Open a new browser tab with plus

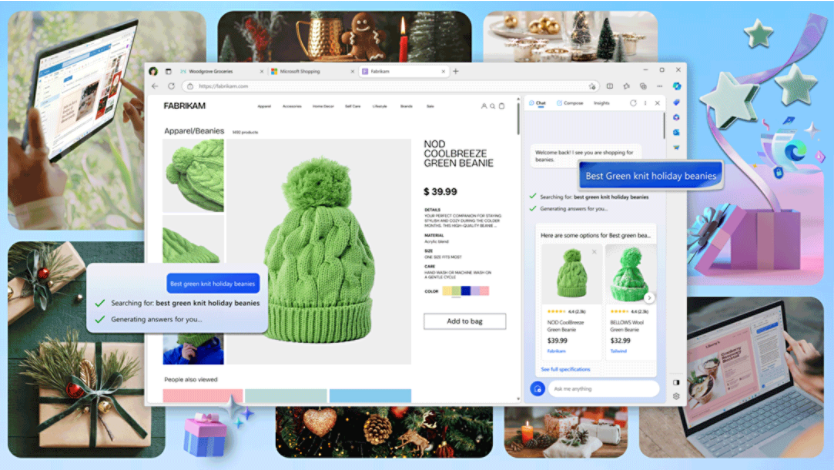click(455, 71)
